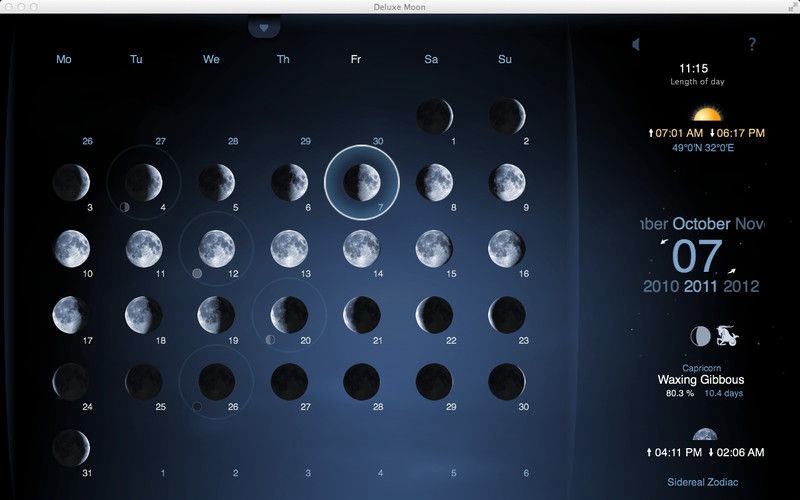Viewport: 800px width, 500px height.
Task: Select the moon for day 10
Action: coord(71,248)
